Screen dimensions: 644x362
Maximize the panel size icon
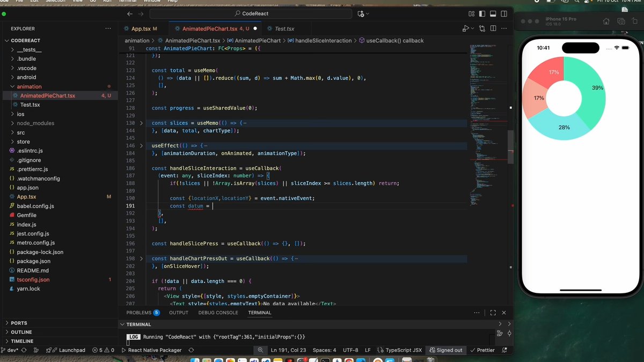[493, 313]
